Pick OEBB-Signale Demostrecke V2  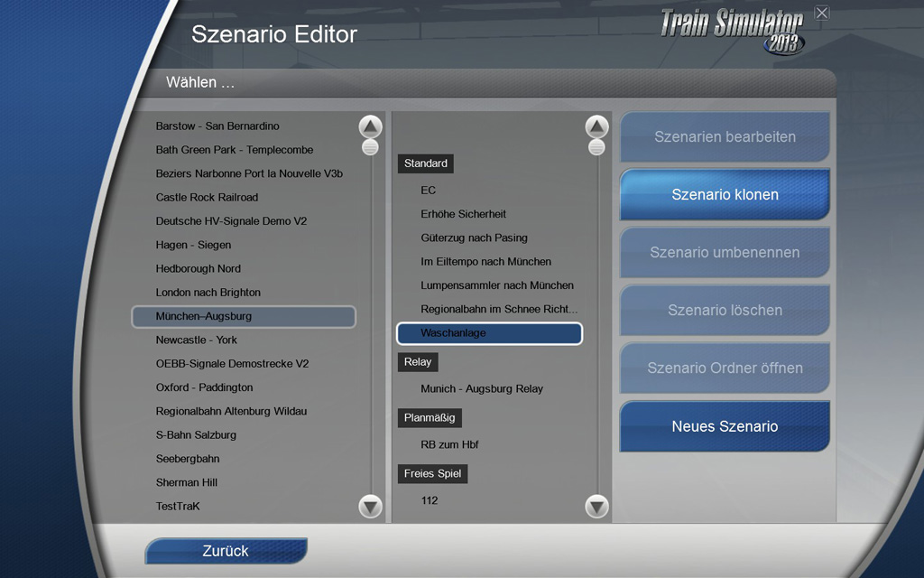[x=232, y=364]
